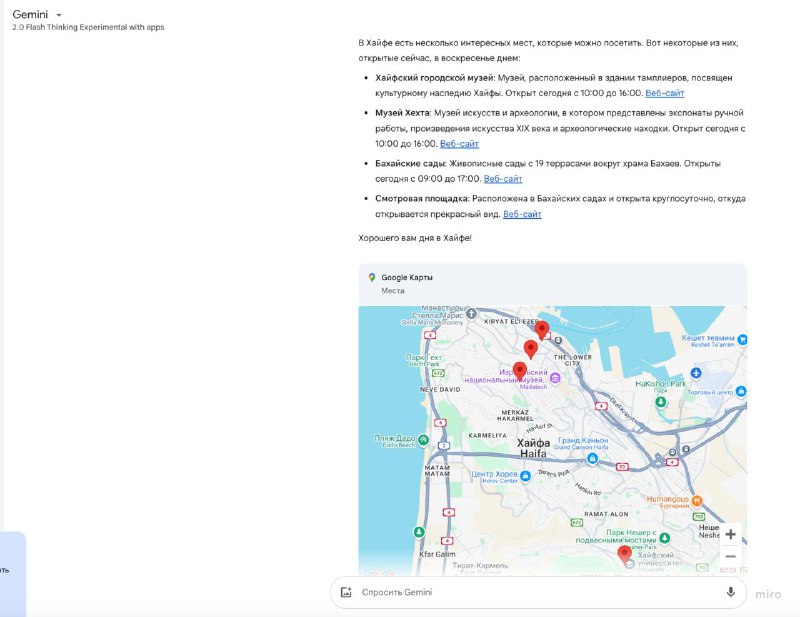The image size is (800, 617).
Task: Click the Центр Хорев shopping bag icon
Action: click(x=525, y=476)
